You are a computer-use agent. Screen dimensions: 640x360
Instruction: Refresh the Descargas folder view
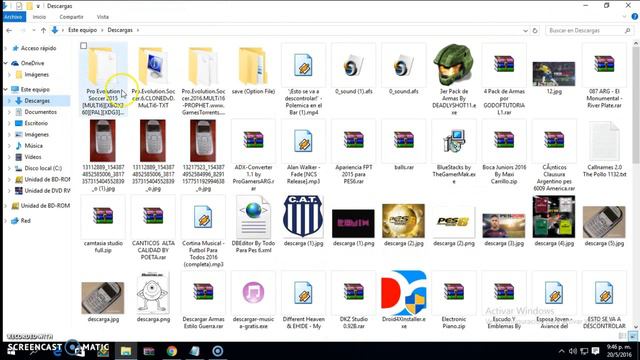click(x=535, y=31)
